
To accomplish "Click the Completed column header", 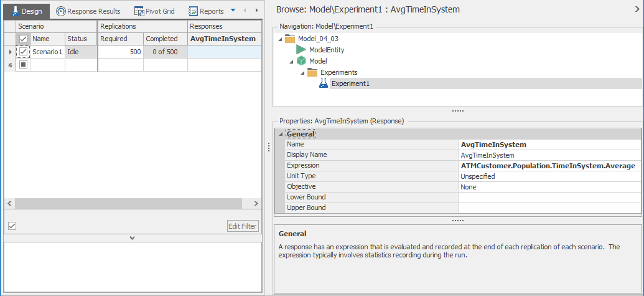I will pos(166,39).
